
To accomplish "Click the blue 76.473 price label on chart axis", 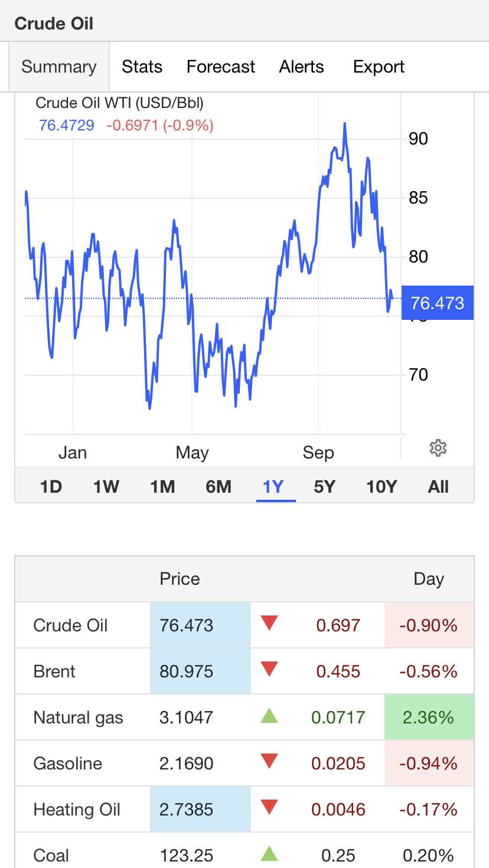I will pyautogui.click(x=438, y=303).
